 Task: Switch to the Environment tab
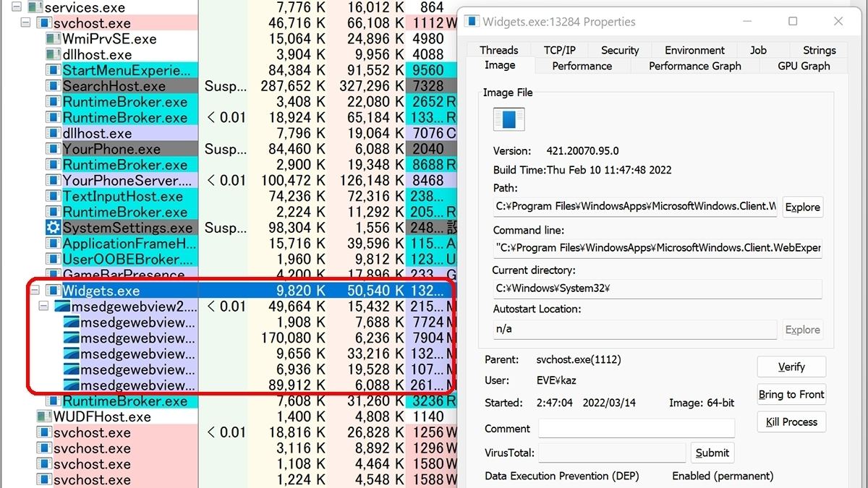694,50
